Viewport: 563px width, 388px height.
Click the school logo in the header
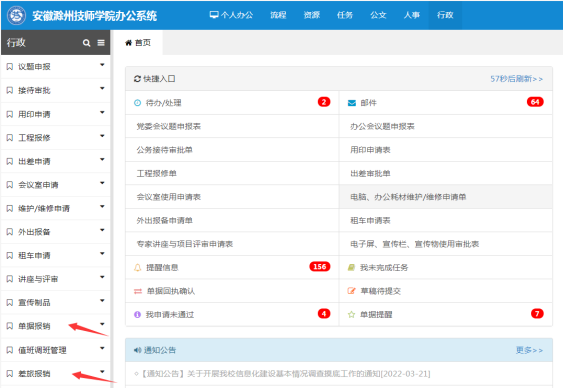click(x=17, y=15)
